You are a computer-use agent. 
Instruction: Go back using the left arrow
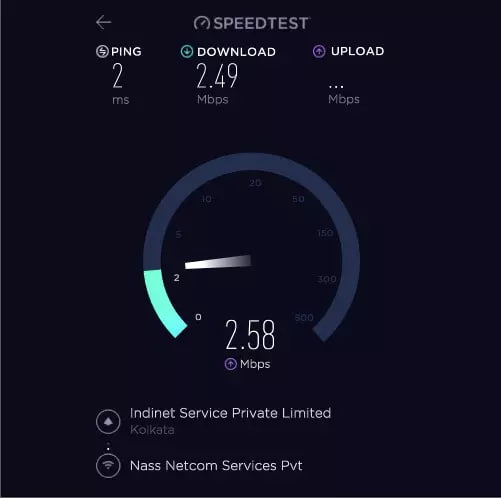click(x=103, y=23)
